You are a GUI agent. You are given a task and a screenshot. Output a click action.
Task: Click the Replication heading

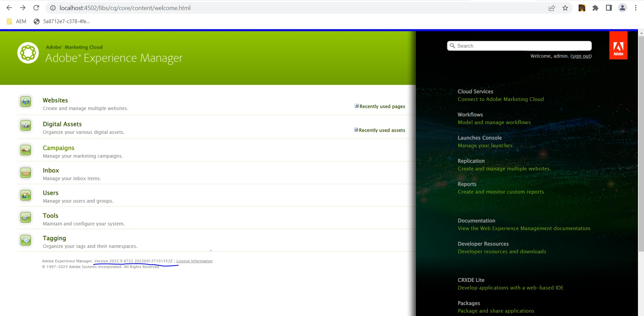471,161
